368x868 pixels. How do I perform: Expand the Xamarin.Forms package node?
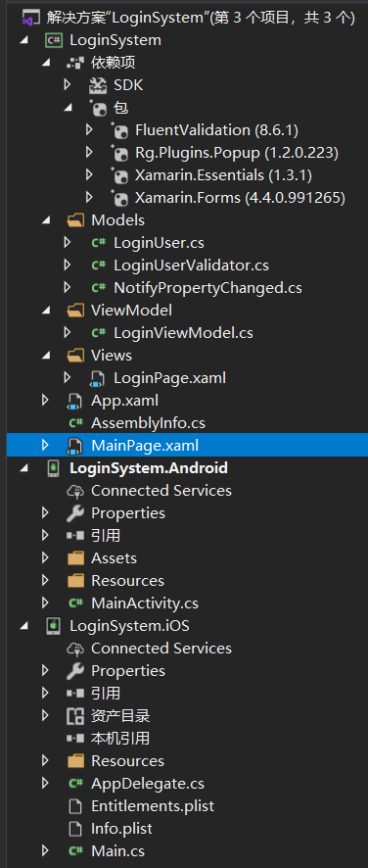point(90,198)
